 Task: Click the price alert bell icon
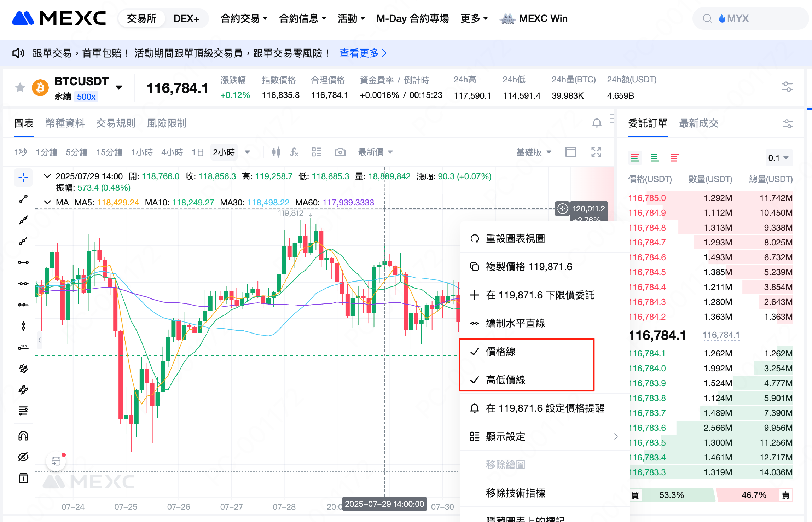coord(597,123)
